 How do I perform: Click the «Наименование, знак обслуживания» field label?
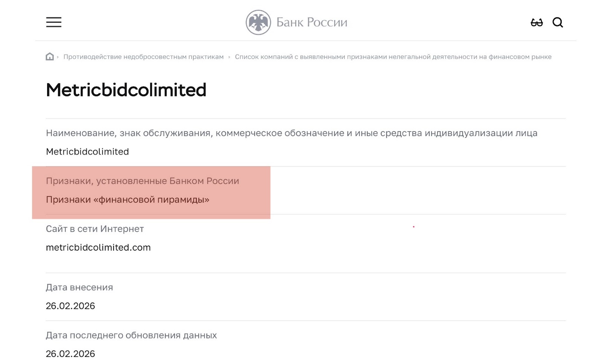click(291, 133)
